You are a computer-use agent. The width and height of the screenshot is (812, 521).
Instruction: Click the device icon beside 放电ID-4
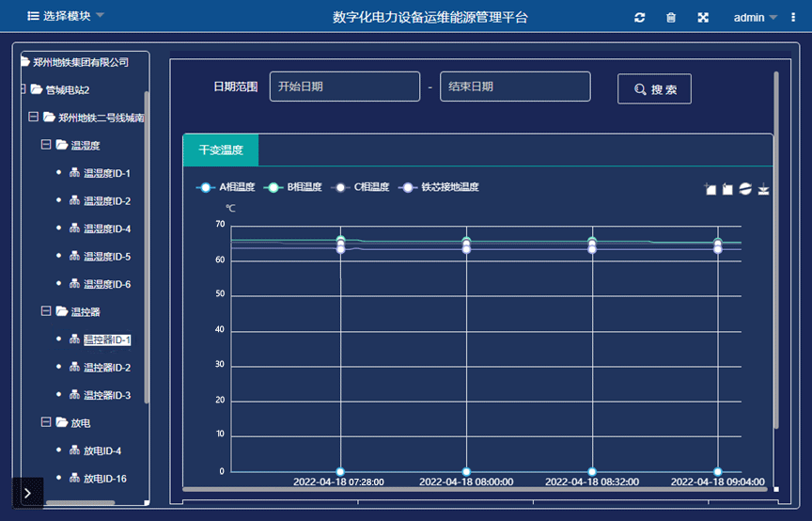pyautogui.click(x=74, y=450)
